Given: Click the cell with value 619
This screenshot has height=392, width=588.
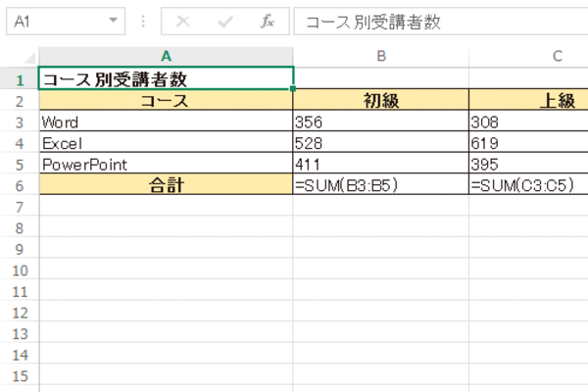Looking at the screenshot, I should (x=528, y=143).
